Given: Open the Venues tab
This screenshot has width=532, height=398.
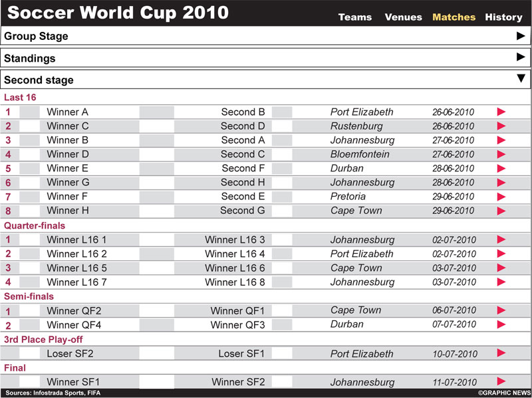Looking at the screenshot, I should (x=403, y=17).
